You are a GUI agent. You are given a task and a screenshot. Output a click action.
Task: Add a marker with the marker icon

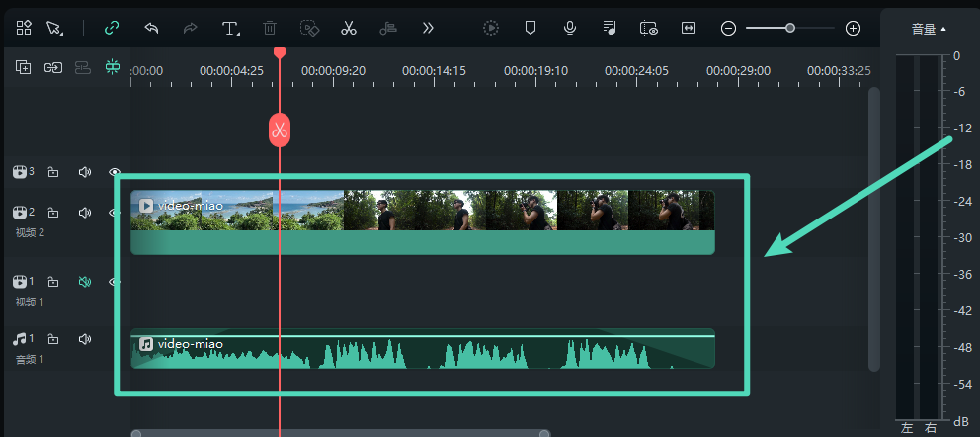pos(531,28)
